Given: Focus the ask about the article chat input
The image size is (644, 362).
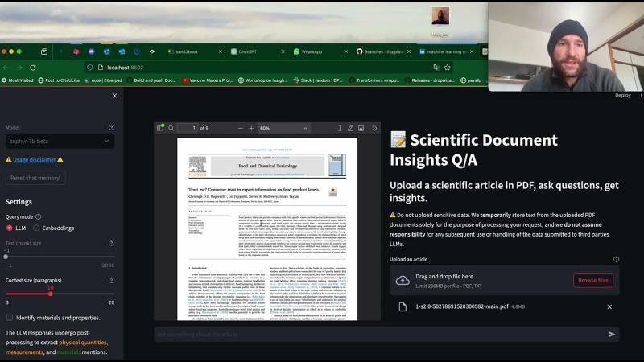Looking at the screenshot, I should [380, 334].
